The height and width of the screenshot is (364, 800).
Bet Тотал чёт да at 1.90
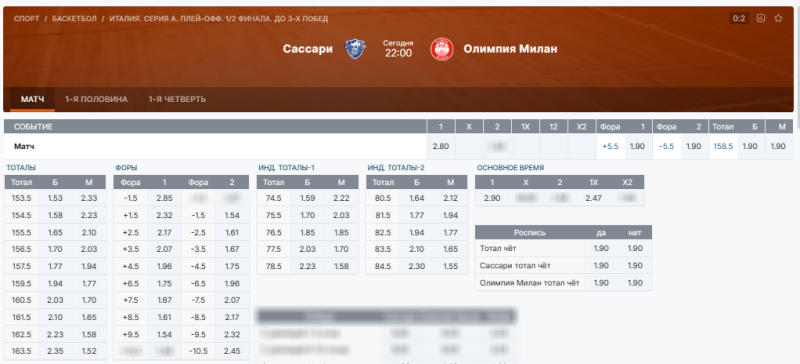click(601, 249)
